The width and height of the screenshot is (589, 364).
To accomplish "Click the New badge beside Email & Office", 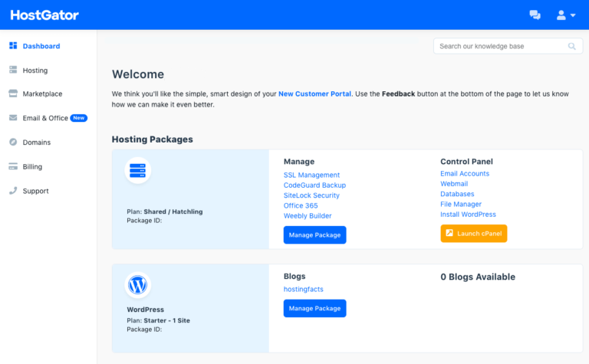I will [78, 118].
